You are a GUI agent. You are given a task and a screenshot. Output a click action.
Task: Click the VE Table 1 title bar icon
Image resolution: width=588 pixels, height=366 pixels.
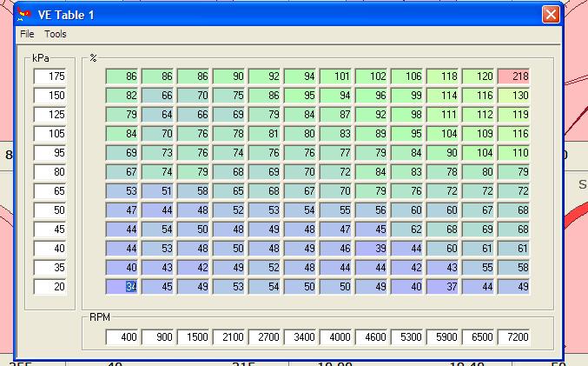24,14
